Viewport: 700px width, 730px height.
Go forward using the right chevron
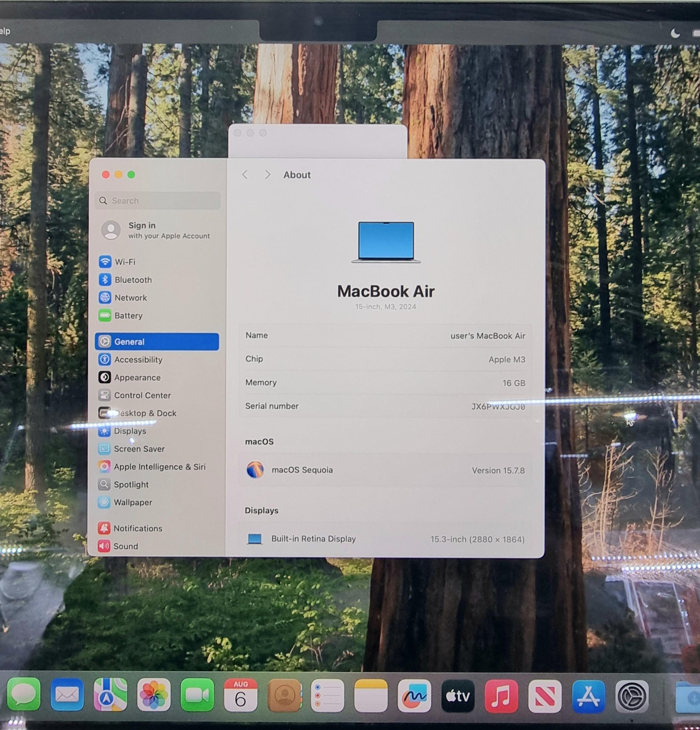click(x=267, y=174)
